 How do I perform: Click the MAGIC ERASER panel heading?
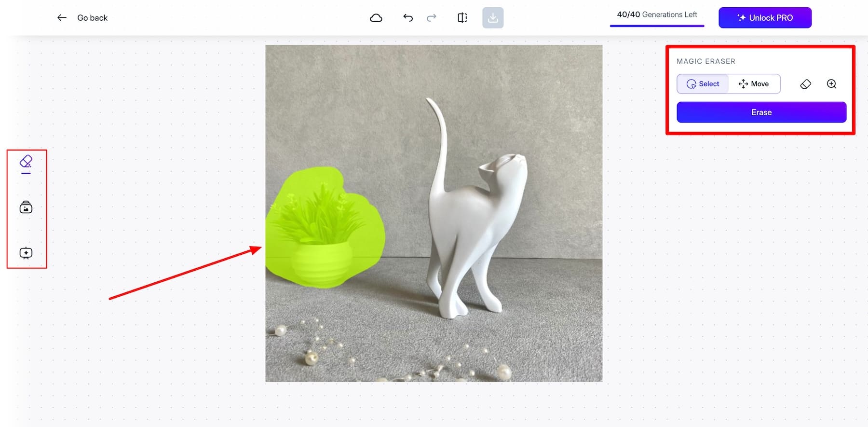click(706, 61)
